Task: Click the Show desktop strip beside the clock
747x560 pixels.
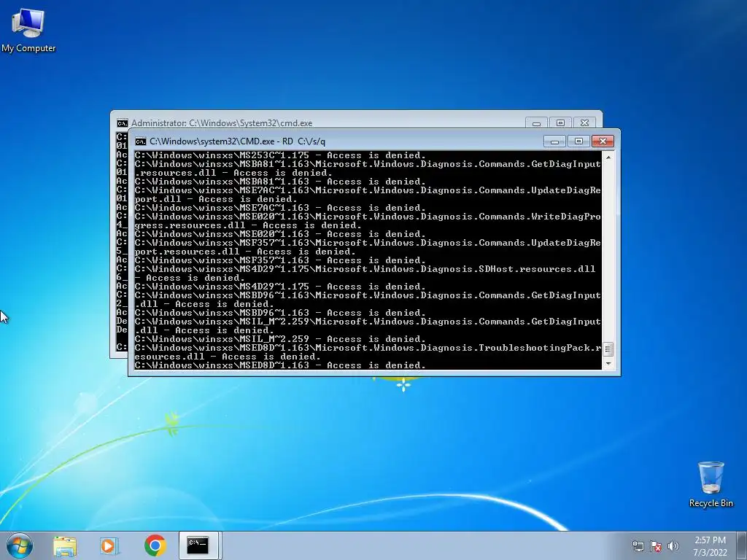Action: 743,545
